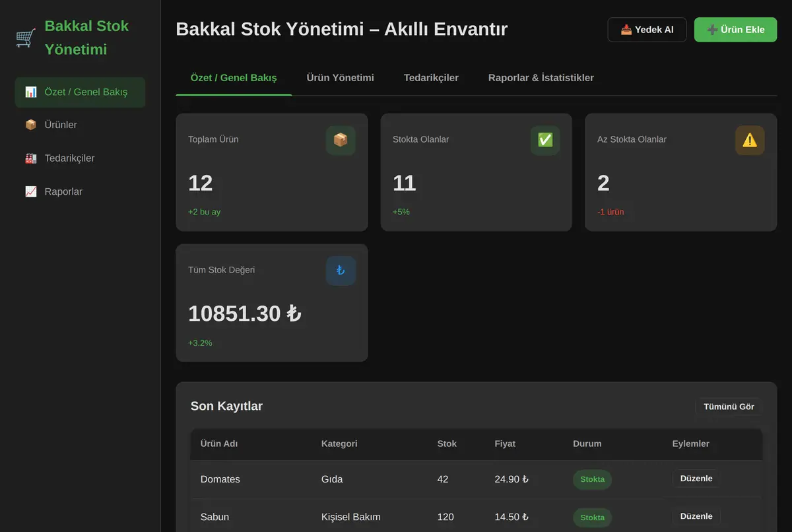
Task: Click the '-1 ürün' change text
Action: 610,212
